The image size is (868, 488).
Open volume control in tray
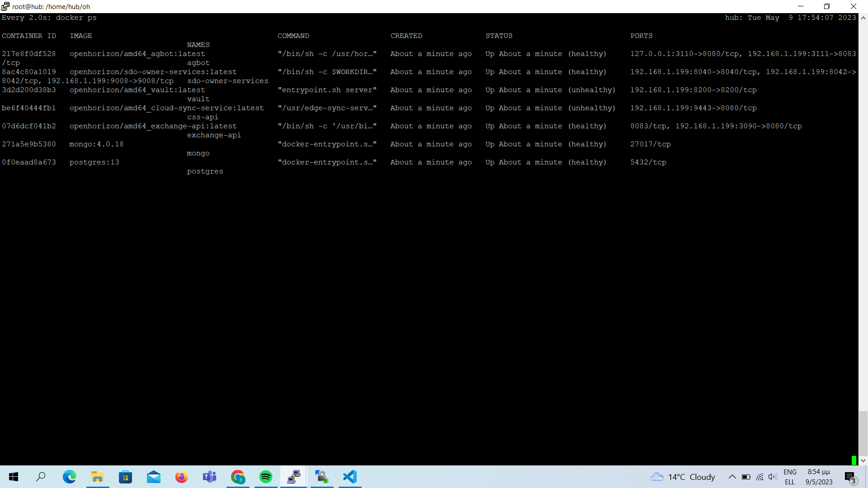click(773, 477)
